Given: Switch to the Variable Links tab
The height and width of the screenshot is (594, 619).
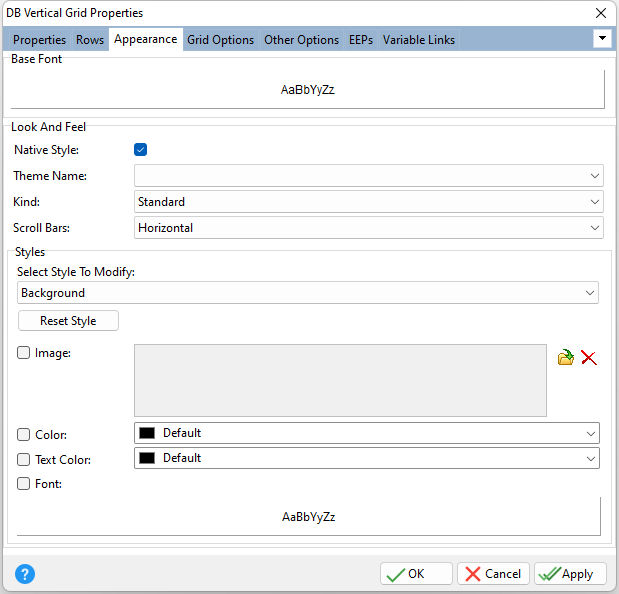Looking at the screenshot, I should (x=418, y=39).
